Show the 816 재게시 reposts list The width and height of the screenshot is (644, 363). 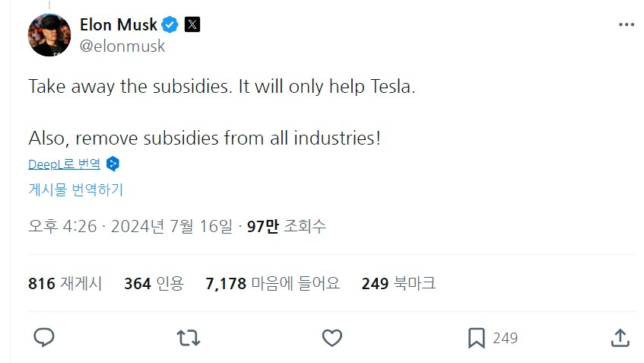click(x=65, y=284)
